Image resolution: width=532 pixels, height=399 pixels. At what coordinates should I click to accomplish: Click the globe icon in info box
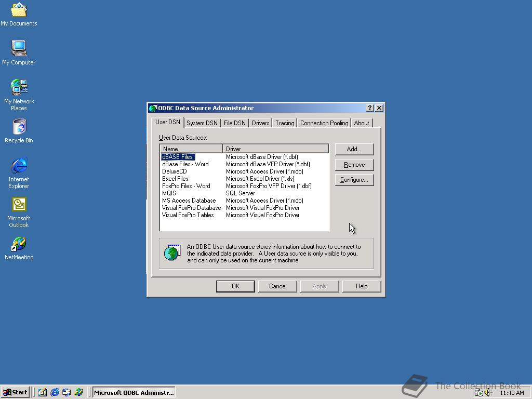coord(172,253)
